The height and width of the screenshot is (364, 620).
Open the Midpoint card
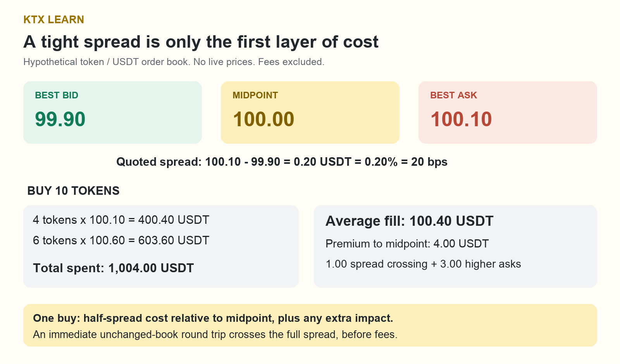coord(310,112)
